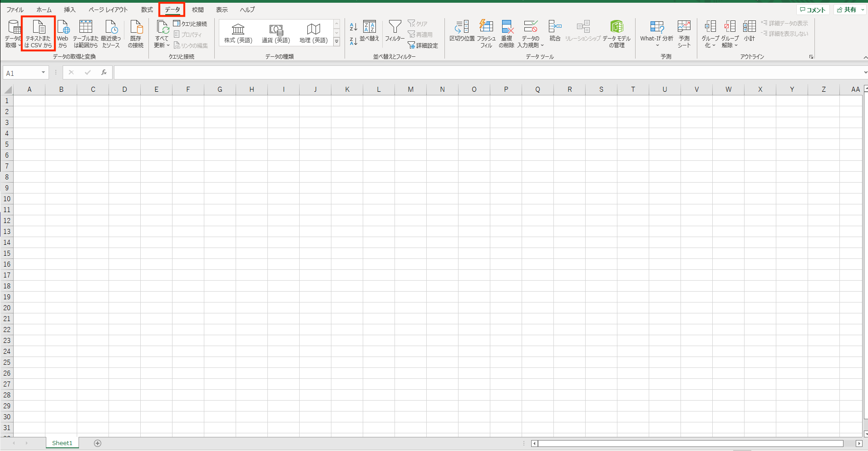Click the 予測シート forecast icon

684,34
